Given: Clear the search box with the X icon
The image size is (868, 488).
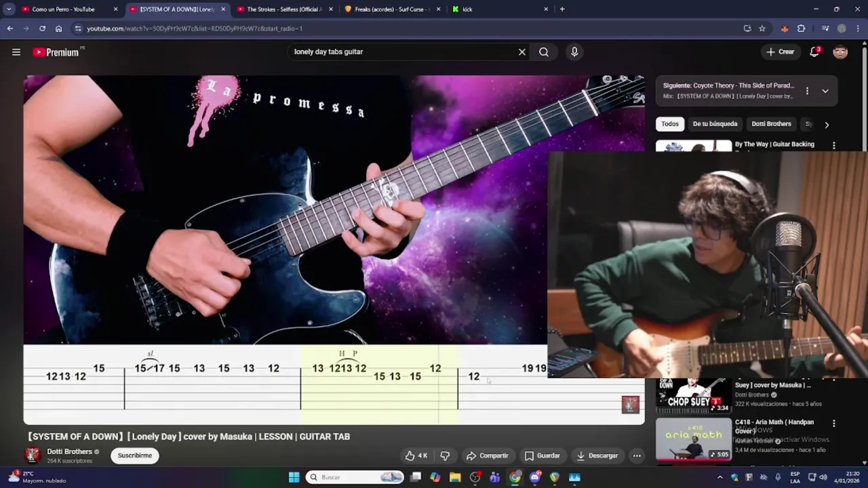Looking at the screenshot, I should click(522, 52).
